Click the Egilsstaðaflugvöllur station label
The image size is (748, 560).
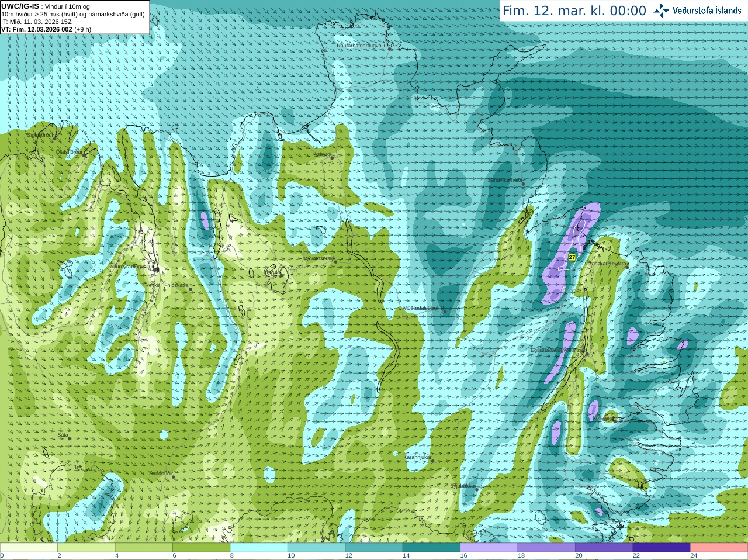[x=557, y=350]
